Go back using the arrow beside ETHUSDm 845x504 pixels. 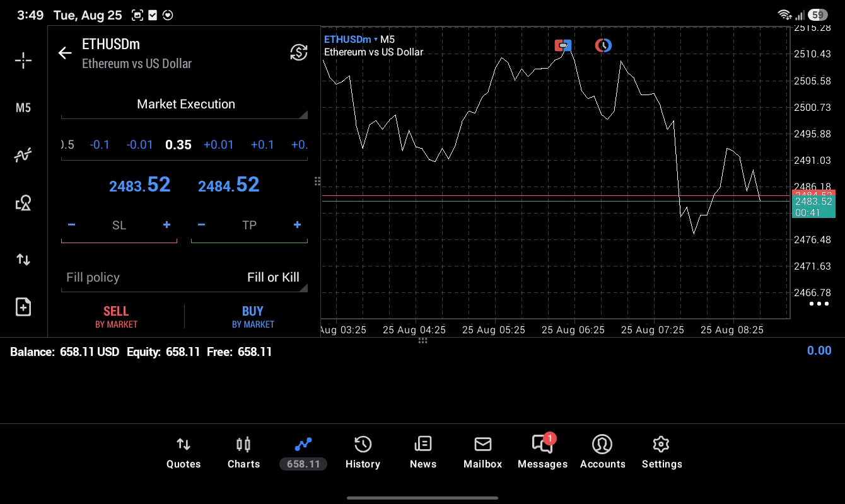65,53
